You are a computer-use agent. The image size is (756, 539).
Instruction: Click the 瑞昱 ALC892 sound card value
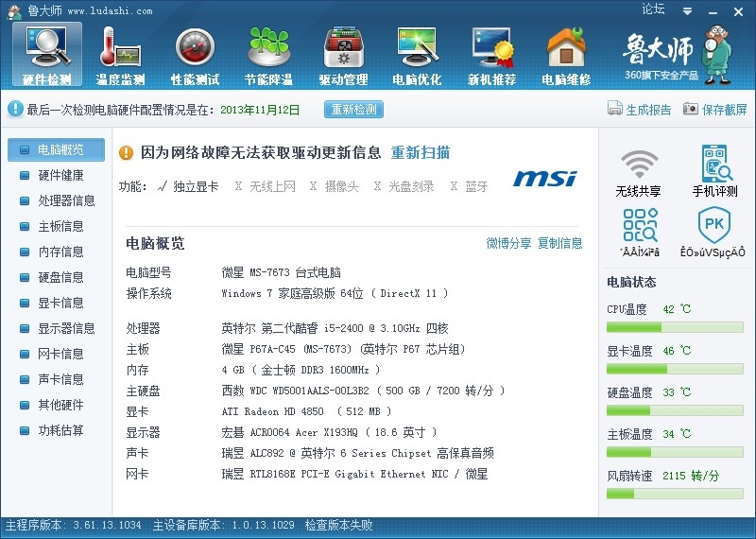coord(358,453)
